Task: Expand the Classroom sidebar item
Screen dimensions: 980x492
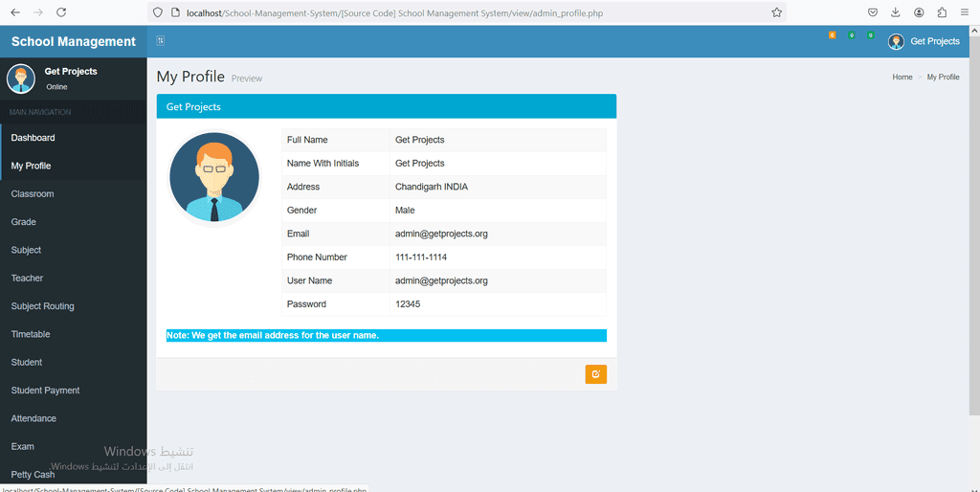Action: point(33,194)
